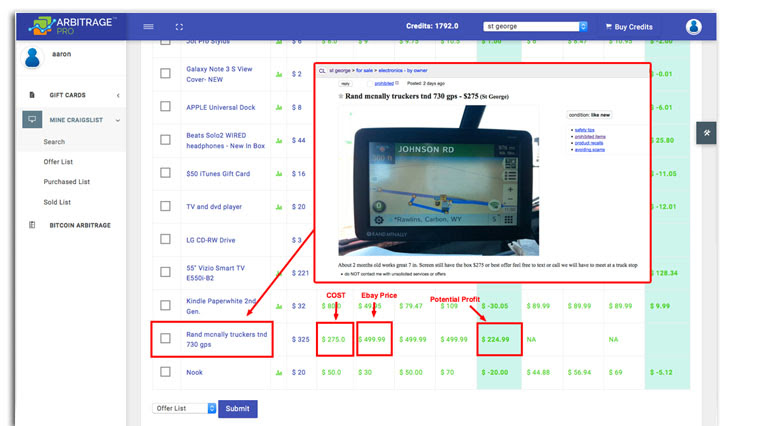Check the TV and dvd player checkbox
The image size is (758, 426).
point(165,206)
